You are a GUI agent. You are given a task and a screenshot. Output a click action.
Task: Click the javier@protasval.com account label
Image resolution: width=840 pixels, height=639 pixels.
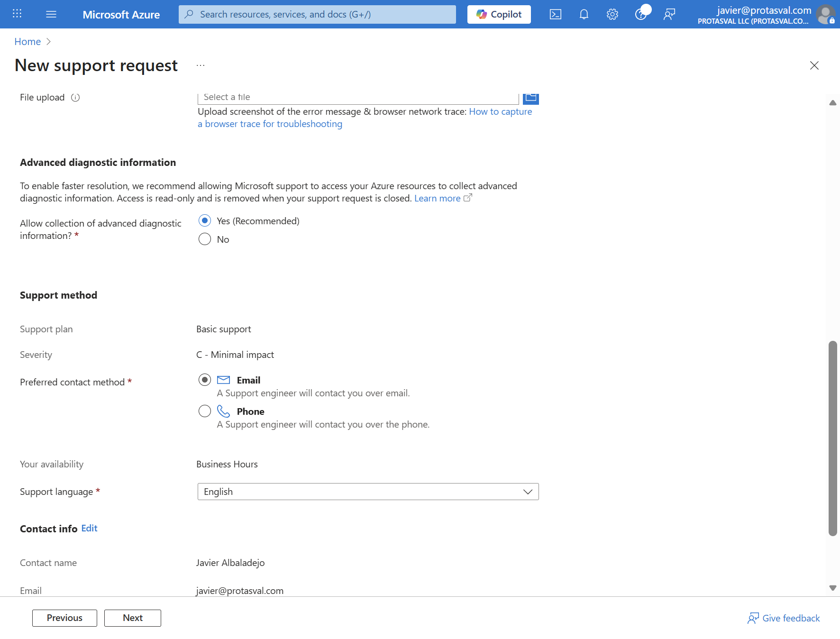(x=764, y=10)
